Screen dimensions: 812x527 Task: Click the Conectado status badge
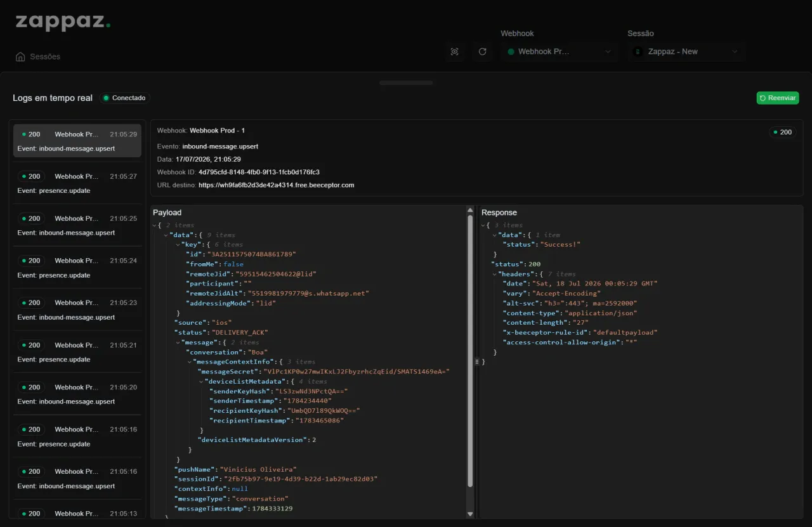(x=124, y=98)
